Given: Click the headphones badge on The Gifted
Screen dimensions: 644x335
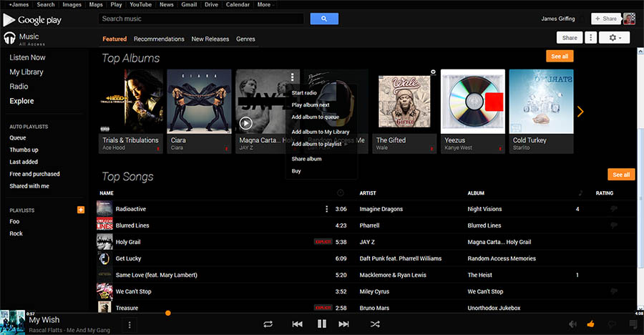Looking at the screenshot, I should (x=433, y=72).
